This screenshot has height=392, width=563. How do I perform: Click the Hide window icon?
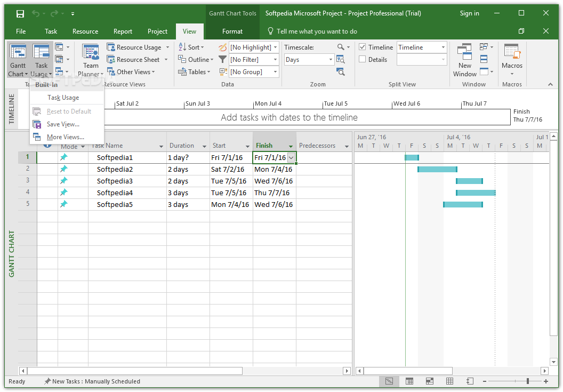pyautogui.click(x=484, y=71)
